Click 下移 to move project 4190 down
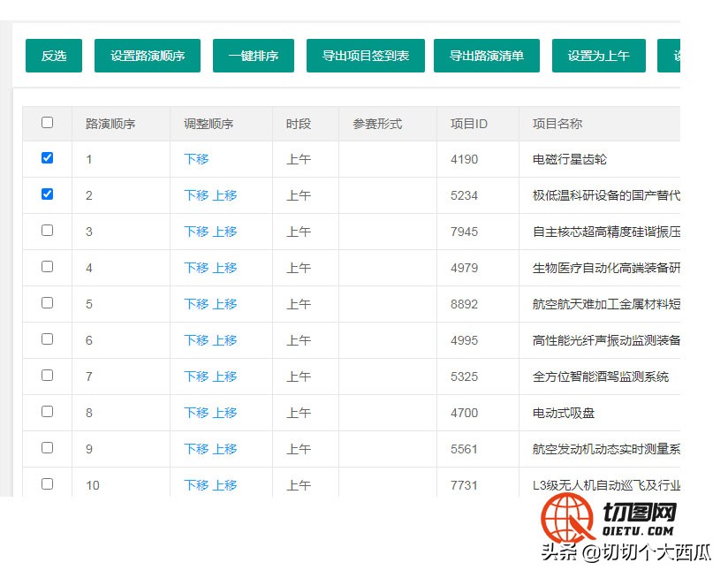 198,159
